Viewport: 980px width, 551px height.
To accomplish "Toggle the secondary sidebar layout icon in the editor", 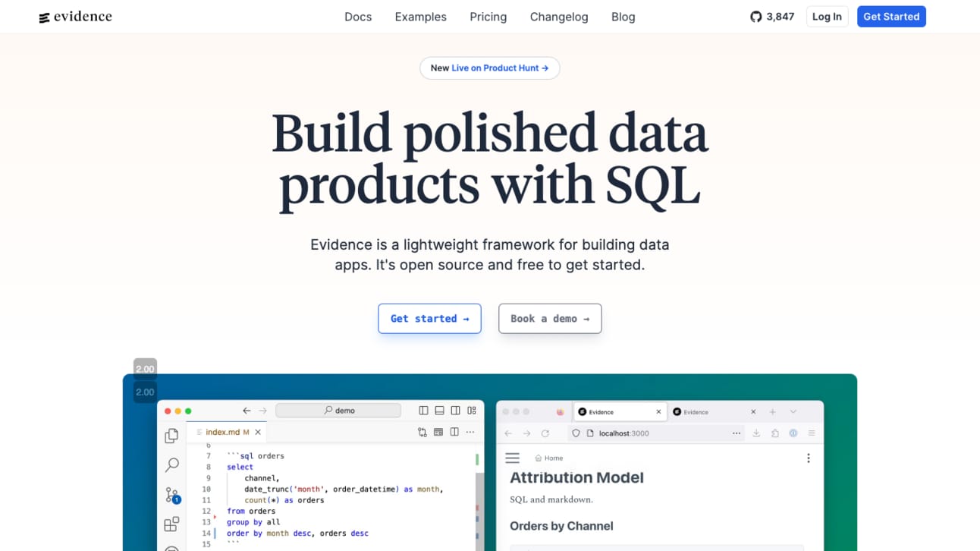I will click(x=455, y=411).
